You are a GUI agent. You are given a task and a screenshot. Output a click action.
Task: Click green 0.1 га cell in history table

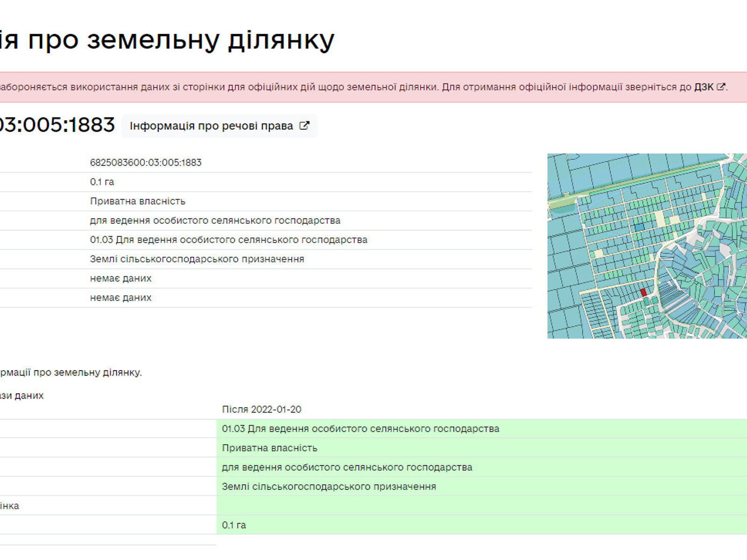[x=234, y=525]
